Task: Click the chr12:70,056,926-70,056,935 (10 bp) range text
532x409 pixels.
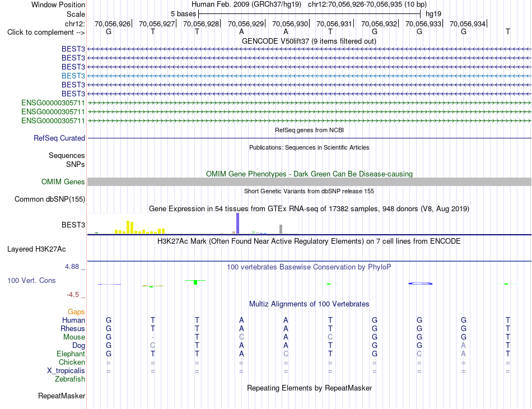Action: tap(367, 4)
